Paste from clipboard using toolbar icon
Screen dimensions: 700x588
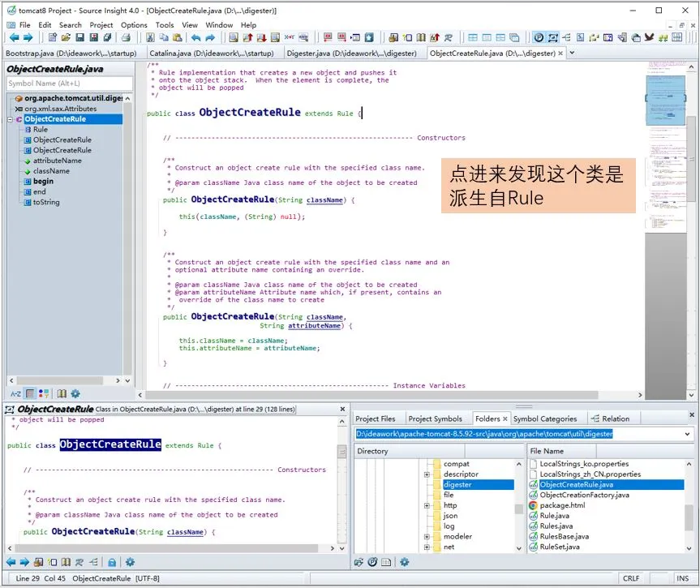[x=178, y=38]
